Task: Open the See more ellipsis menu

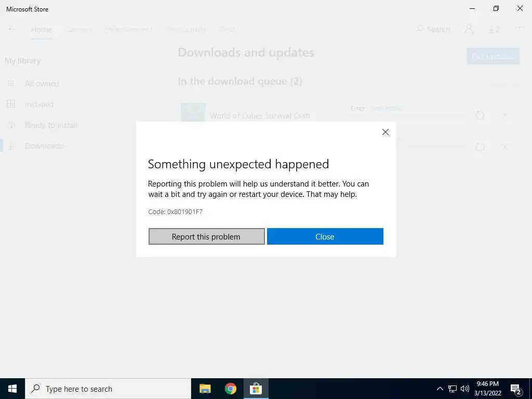Action: tap(520, 28)
